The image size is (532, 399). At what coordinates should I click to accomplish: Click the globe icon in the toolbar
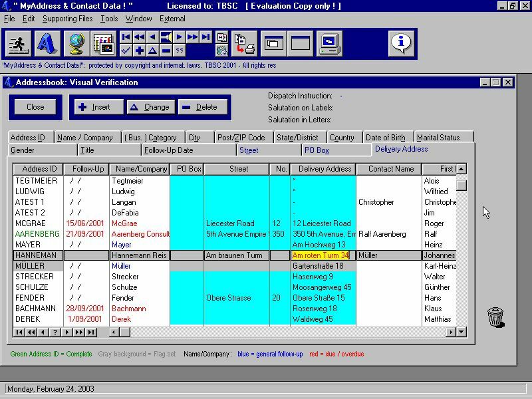76,43
